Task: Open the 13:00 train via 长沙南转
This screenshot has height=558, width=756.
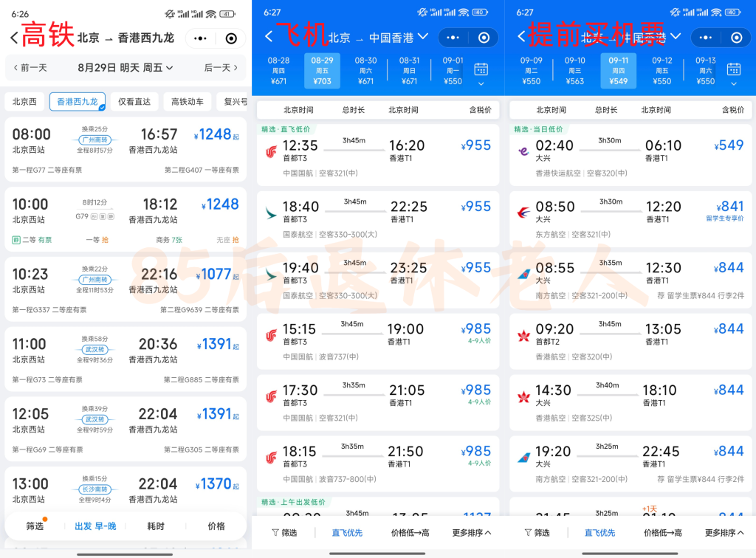Action: [x=126, y=490]
